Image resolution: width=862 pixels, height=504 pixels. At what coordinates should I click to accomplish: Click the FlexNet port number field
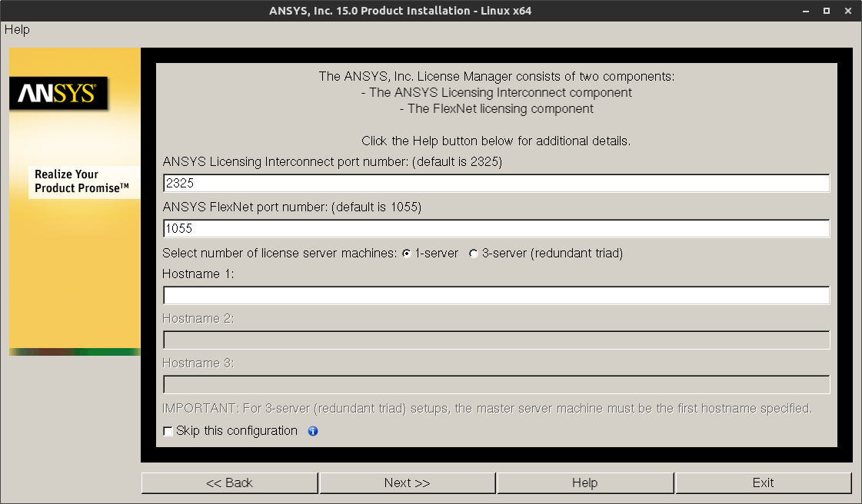click(x=496, y=228)
